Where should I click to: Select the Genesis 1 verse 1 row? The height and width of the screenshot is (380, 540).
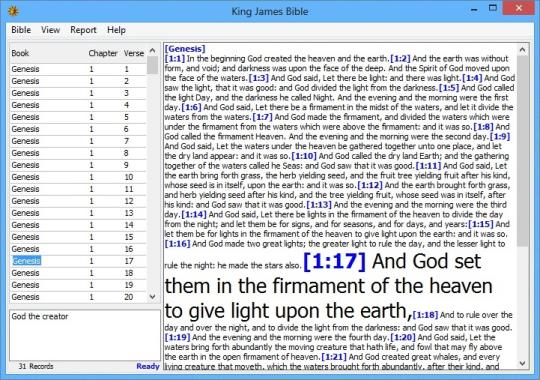tap(78, 69)
